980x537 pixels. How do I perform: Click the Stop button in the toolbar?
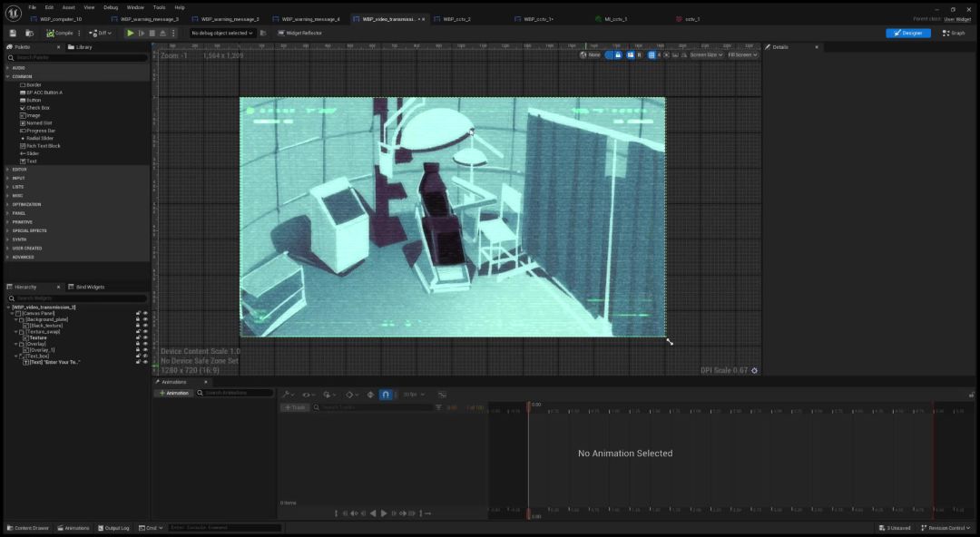[x=152, y=34]
